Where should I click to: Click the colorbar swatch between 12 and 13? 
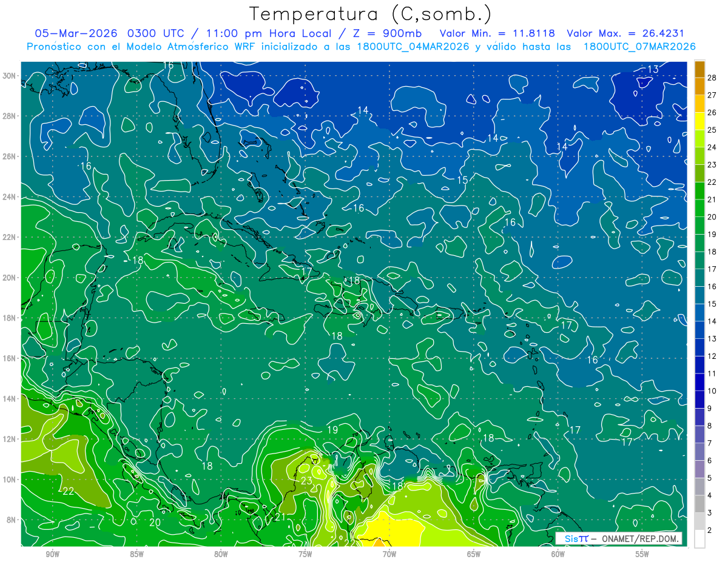point(699,347)
